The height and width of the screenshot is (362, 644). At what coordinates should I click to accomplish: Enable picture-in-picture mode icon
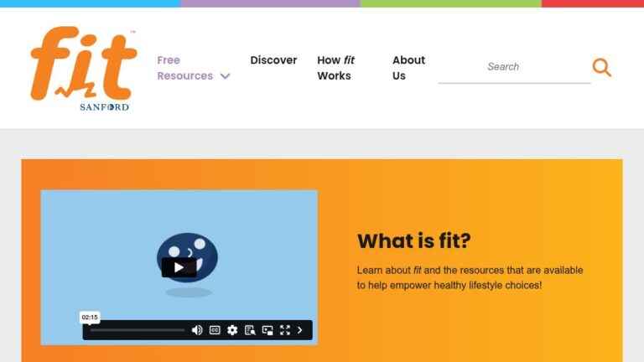coord(267,330)
